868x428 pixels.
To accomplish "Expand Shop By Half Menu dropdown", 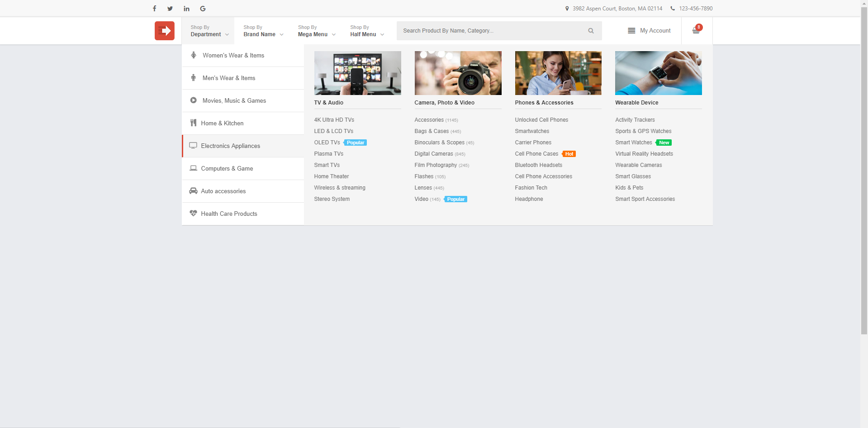I will [x=367, y=31].
